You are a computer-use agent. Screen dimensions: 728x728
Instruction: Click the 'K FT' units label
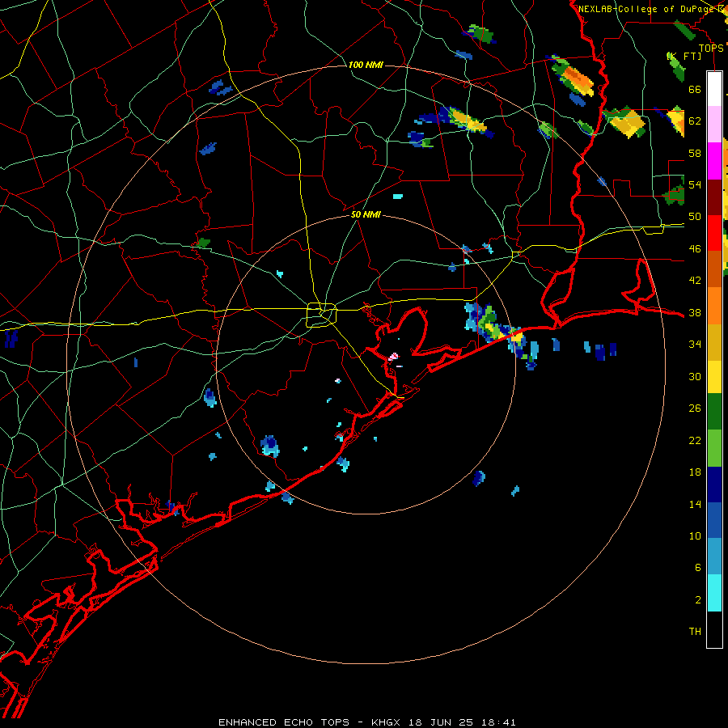(x=684, y=56)
